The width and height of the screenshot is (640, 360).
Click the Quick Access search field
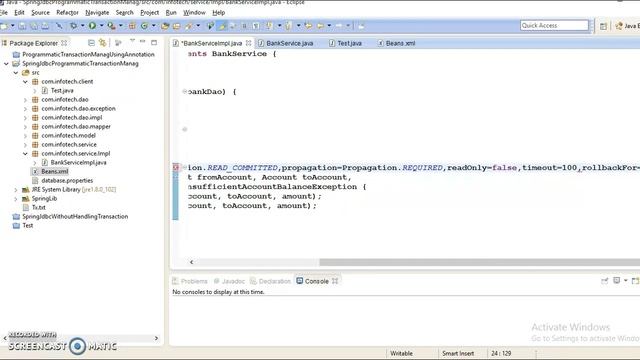554,25
